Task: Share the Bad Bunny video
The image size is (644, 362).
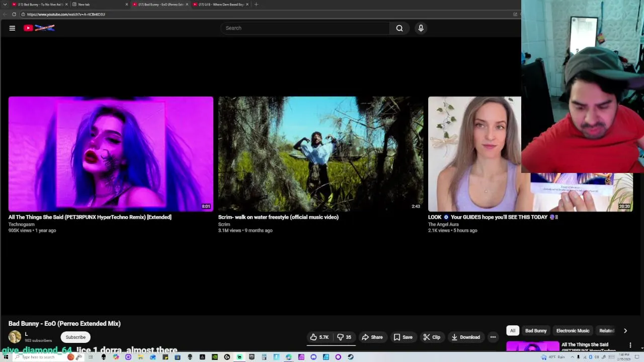Action: click(x=372, y=337)
